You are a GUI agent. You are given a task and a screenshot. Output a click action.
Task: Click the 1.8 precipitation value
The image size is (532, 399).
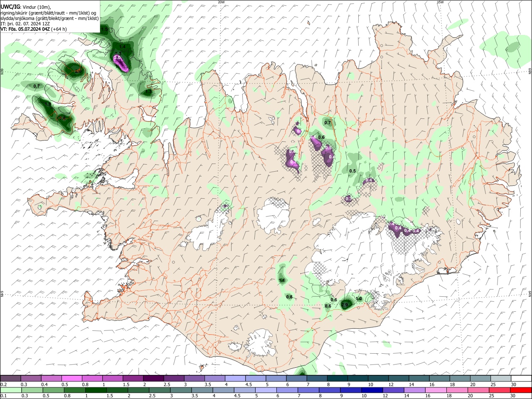62,118
